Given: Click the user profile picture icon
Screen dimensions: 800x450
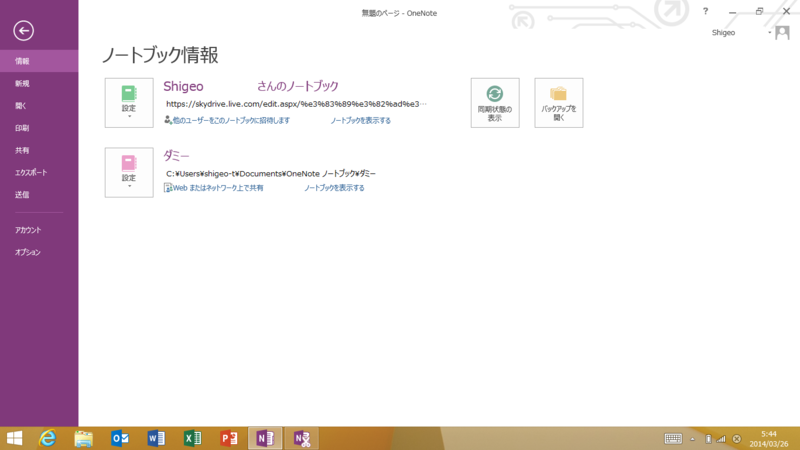Looking at the screenshot, I should (782, 33).
